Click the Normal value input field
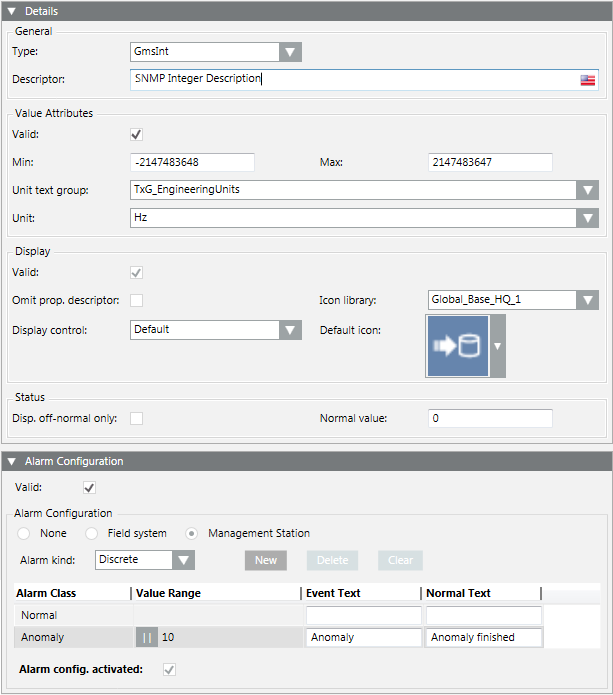 (x=490, y=418)
